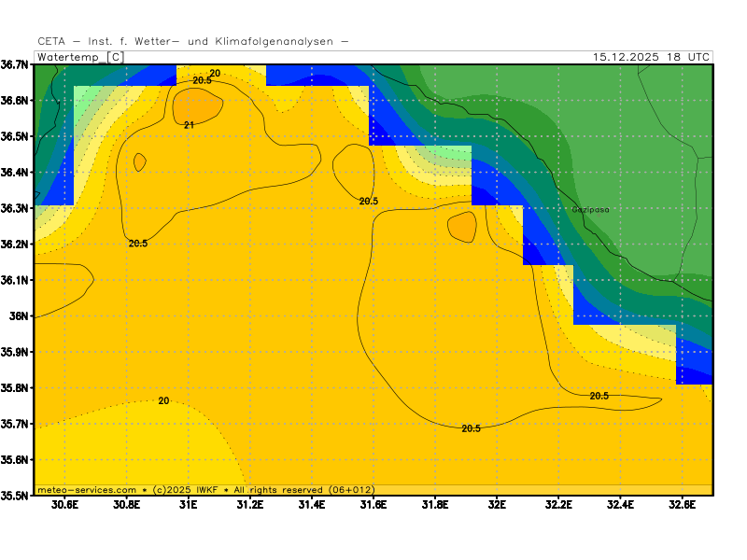Select the CETA institute title text
The image size is (747, 560).
[193, 41]
